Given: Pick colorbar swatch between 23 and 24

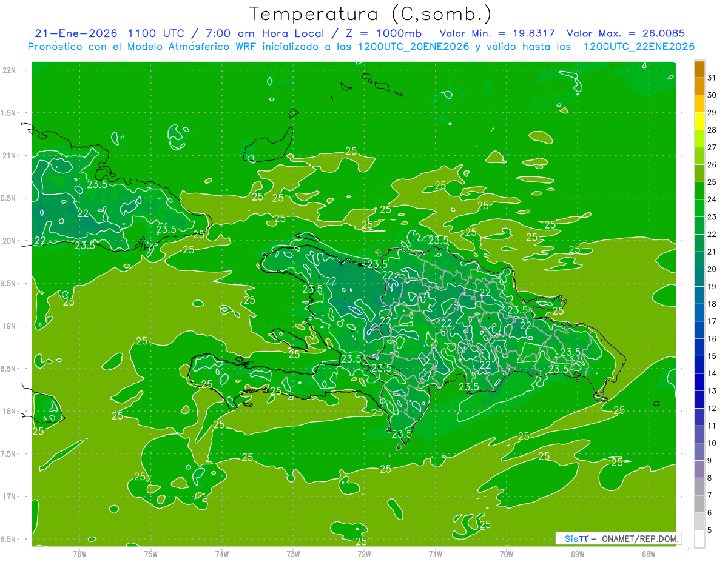Looking at the screenshot, I should coord(699,209).
